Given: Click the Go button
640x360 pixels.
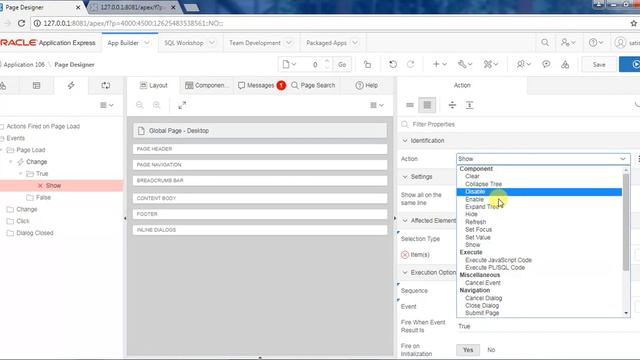Looking at the screenshot, I should click(x=342, y=64).
